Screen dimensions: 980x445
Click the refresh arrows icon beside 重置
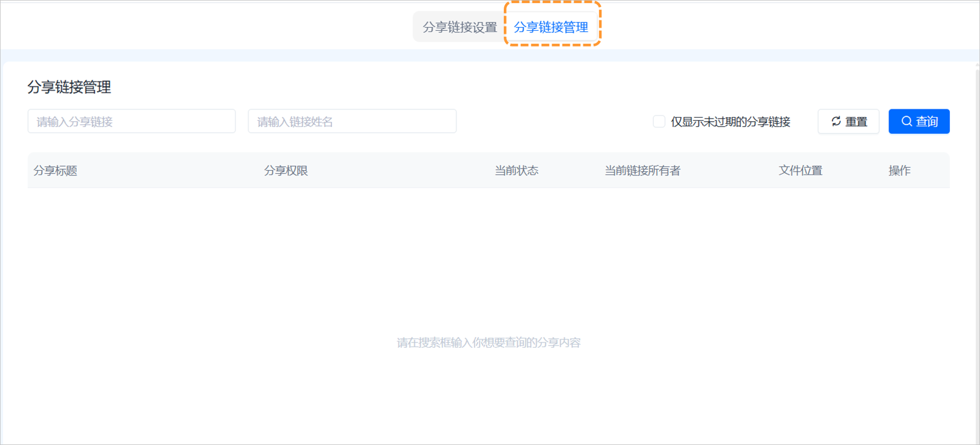click(836, 121)
